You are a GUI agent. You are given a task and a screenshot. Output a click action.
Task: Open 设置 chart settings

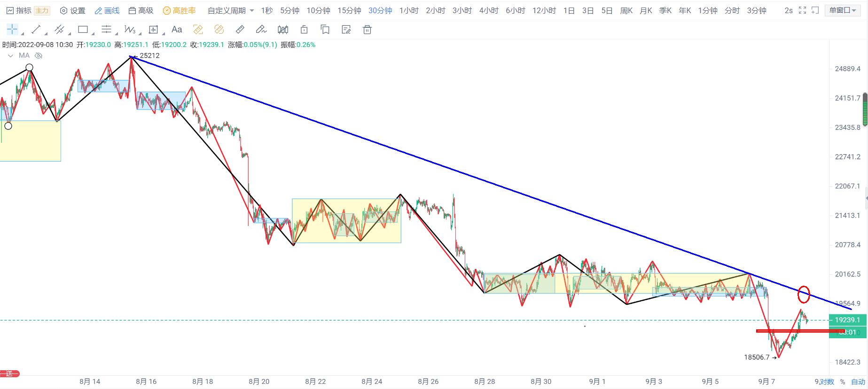(x=72, y=10)
